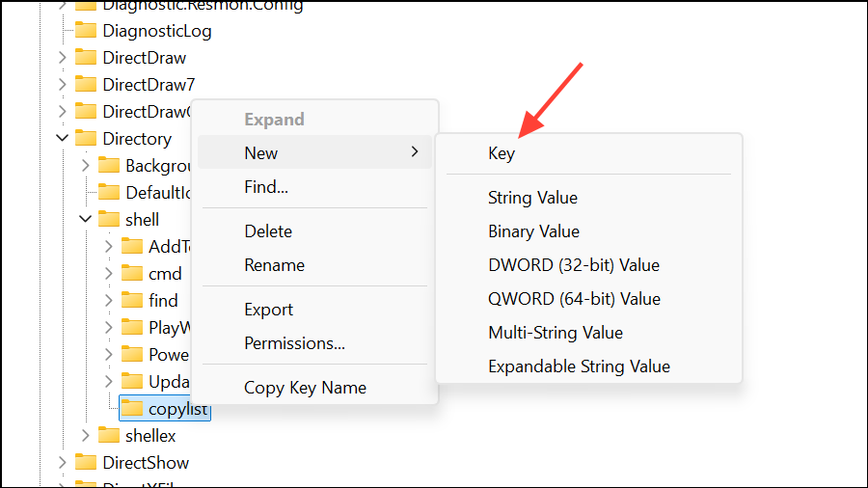The width and height of the screenshot is (868, 488).
Task: Select DWORD (32-bit) Value option
Action: point(574,265)
